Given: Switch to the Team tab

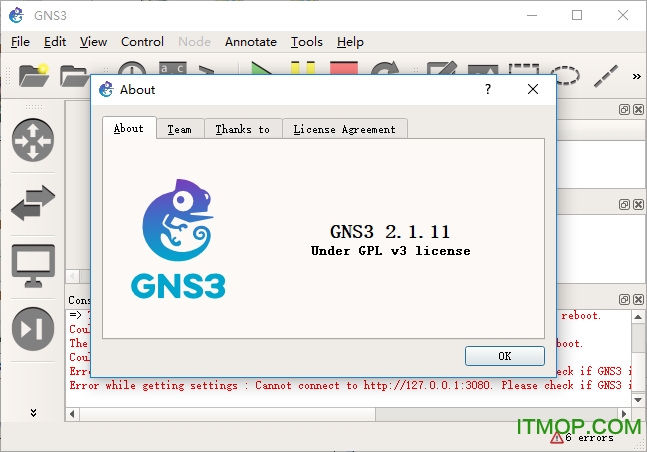Looking at the screenshot, I should pyautogui.click(x=179, y=129).
